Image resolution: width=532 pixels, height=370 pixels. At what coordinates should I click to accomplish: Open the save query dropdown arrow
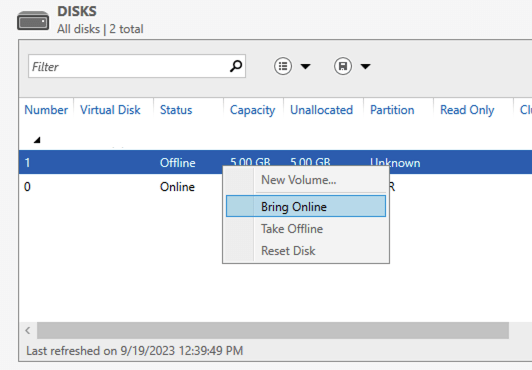pos(365,66)
